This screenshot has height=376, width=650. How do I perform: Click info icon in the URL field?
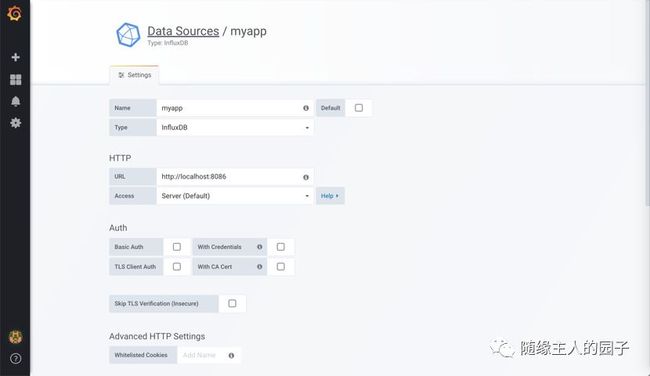pyautogui.click(x=306, y=177)
